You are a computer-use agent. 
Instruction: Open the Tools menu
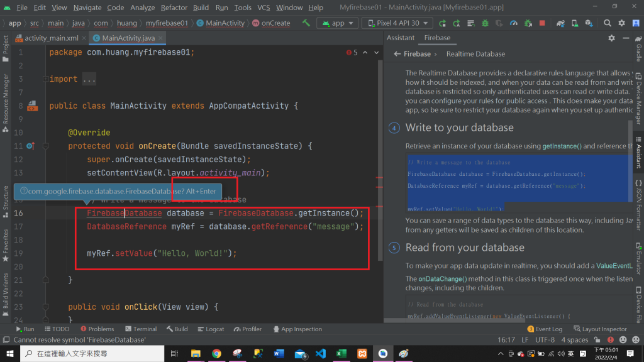243,8
